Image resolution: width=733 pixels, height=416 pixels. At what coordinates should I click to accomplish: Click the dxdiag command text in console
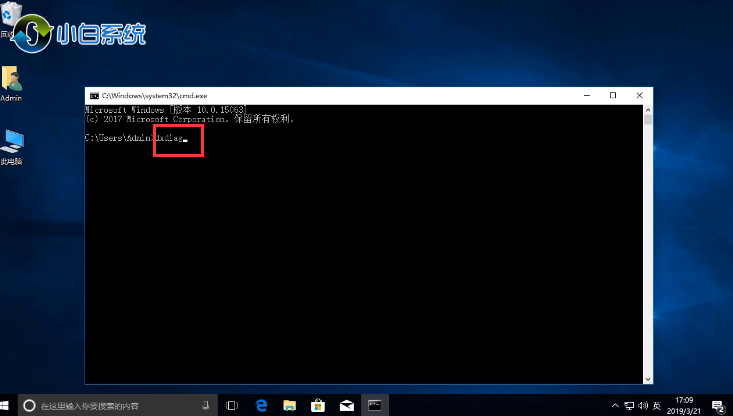click(x=170, y=139)
